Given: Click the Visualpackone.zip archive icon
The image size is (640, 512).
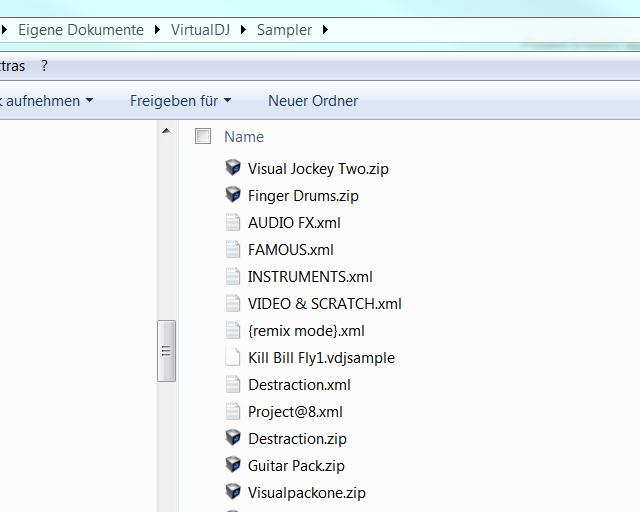Looking at the screenshot, I should (x=233, y=492).
